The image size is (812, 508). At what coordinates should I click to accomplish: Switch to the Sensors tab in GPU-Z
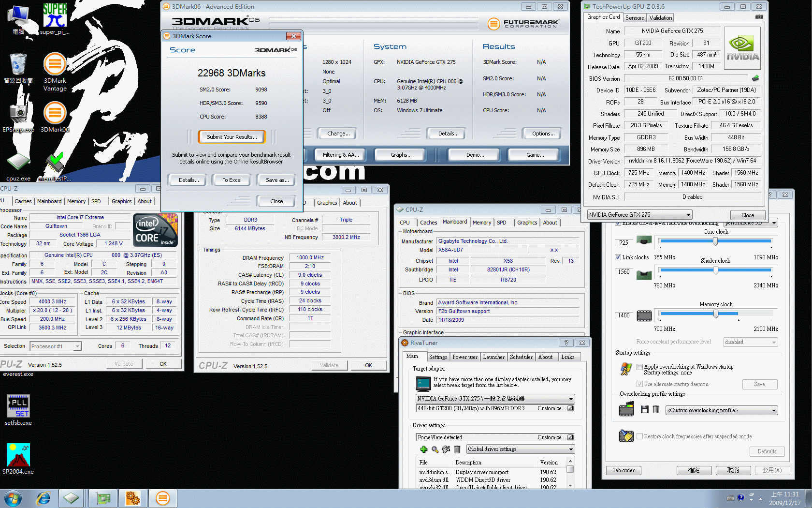tap(634, 18)
